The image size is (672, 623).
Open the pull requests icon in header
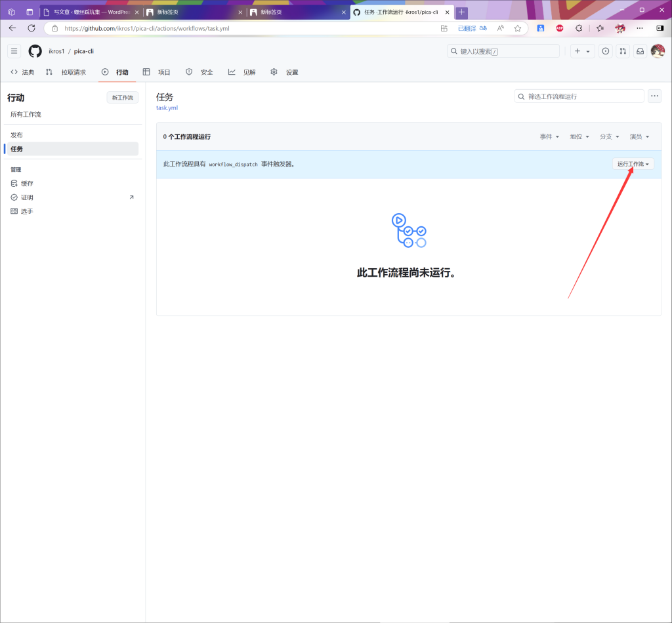(623, 51)
